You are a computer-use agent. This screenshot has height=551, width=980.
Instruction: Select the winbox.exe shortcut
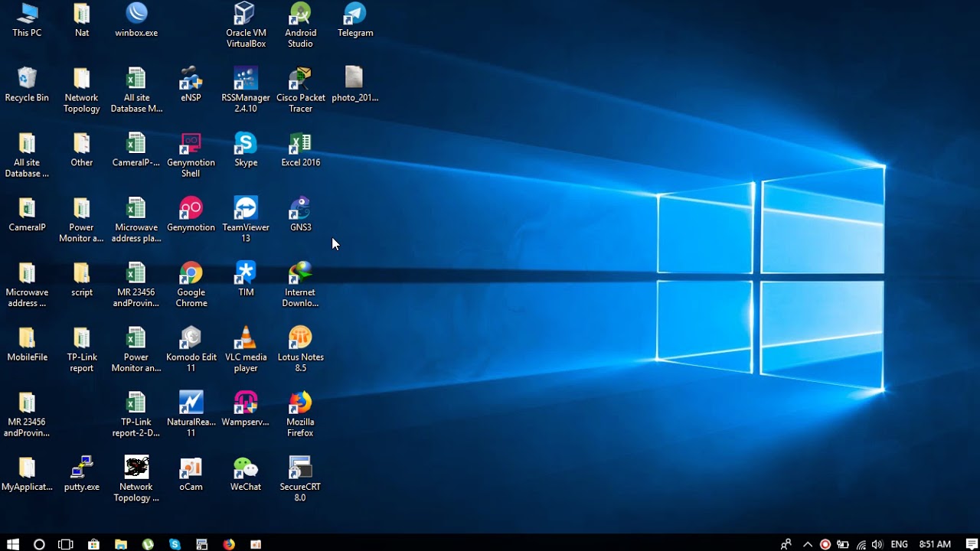[136, 21]
